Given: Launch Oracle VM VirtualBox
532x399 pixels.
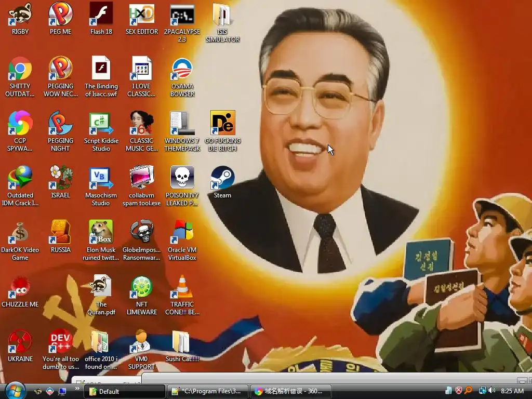Looking at the screenshot, I should point(182,241).
